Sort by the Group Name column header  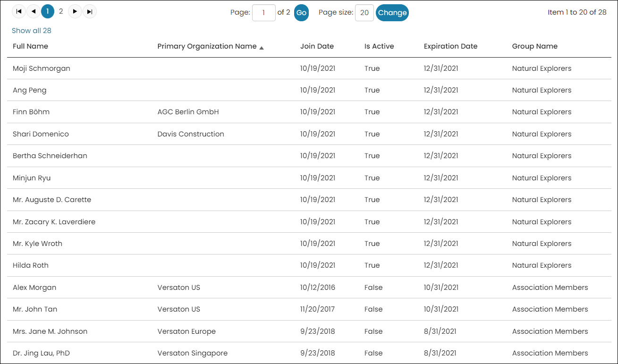point(535,46)
